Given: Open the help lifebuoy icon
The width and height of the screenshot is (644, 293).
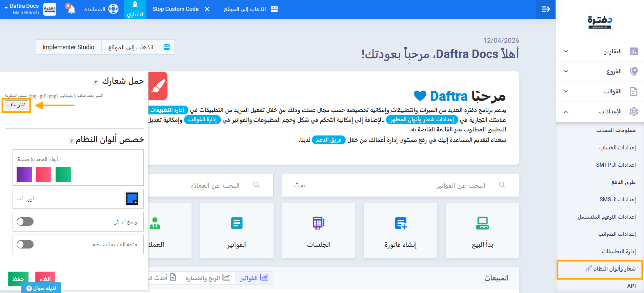Looking at the screenshot, I should (x=113, y=9).
